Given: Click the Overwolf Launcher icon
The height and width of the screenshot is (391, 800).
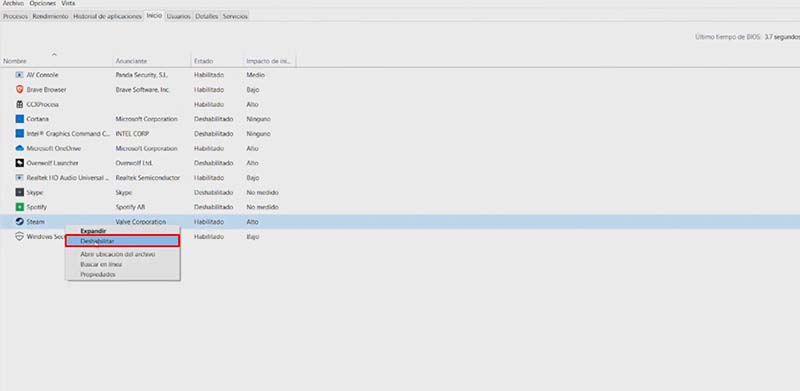Looking at the screenshot, I should 19,163.
